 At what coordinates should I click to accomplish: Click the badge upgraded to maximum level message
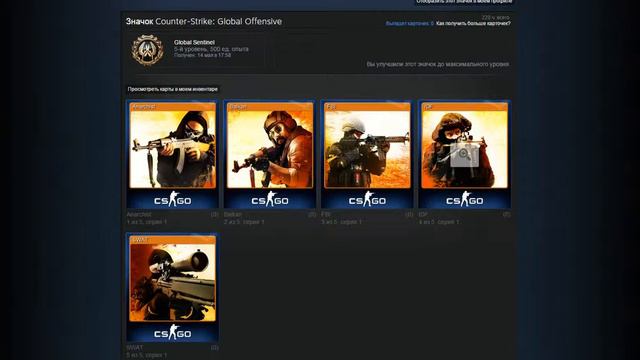pyautogui.click(x=438, y=64)
